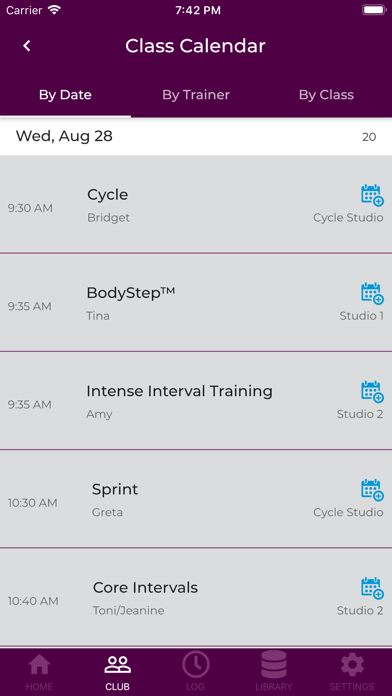This screenshot has height=696, width=392.
Task: Add Intense Interval Training to calendar
Action: 372,392
